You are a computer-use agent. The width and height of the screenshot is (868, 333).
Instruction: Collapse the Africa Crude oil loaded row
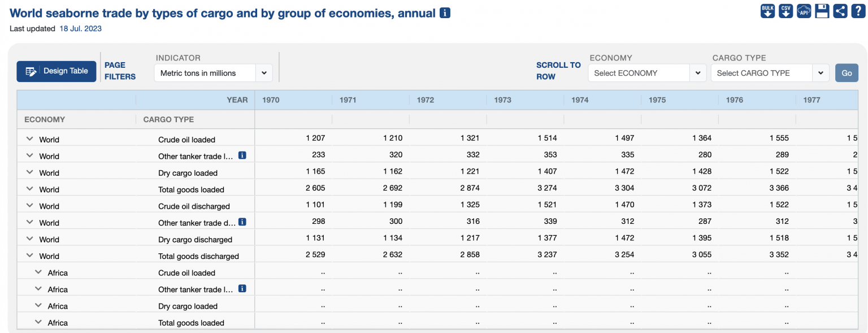[x=38, y=271]
